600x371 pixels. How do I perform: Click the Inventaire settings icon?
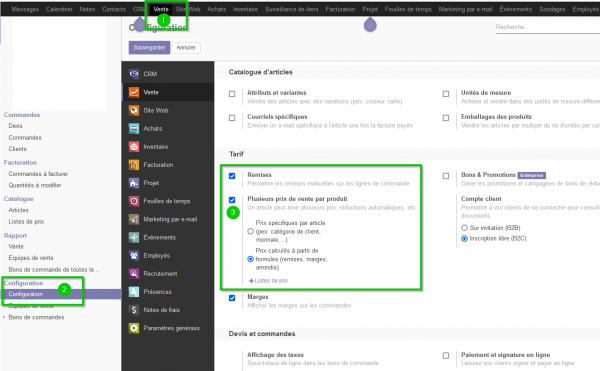click(x=134, y=146)
